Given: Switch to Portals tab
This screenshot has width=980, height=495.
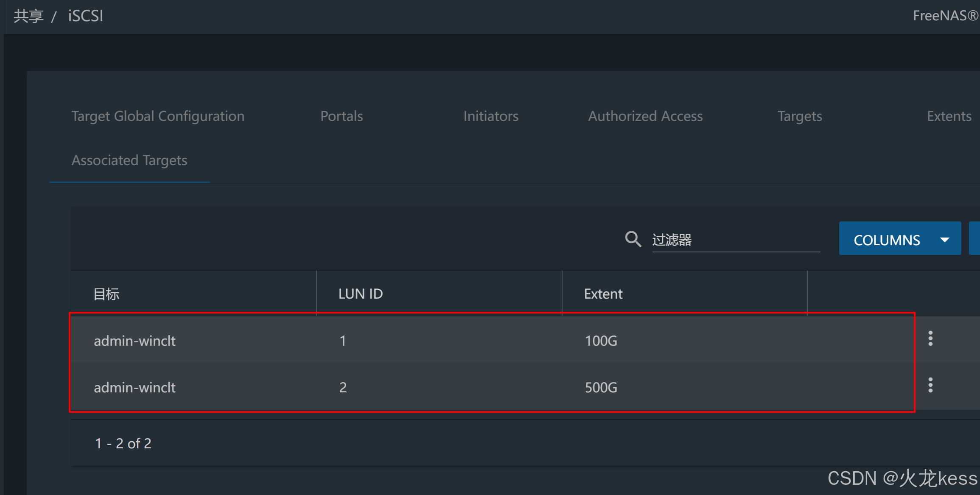Looking at the screenshot, I should pyautogui.click(x=342, y=116).
